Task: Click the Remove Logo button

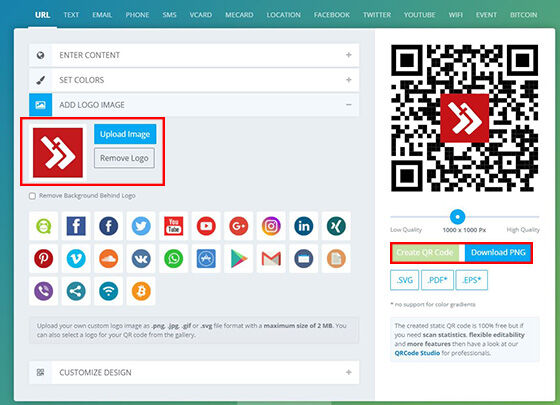Action: (124, 158)
